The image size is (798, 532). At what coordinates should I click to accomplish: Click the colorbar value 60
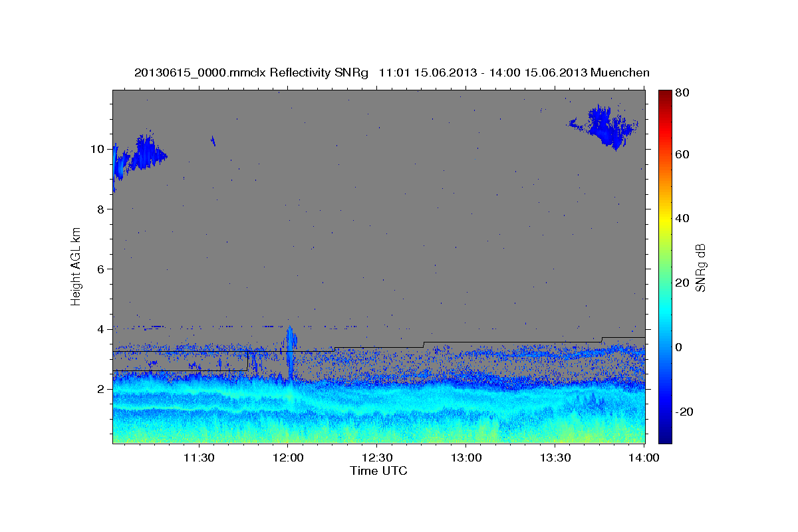[x=684, y=154]
